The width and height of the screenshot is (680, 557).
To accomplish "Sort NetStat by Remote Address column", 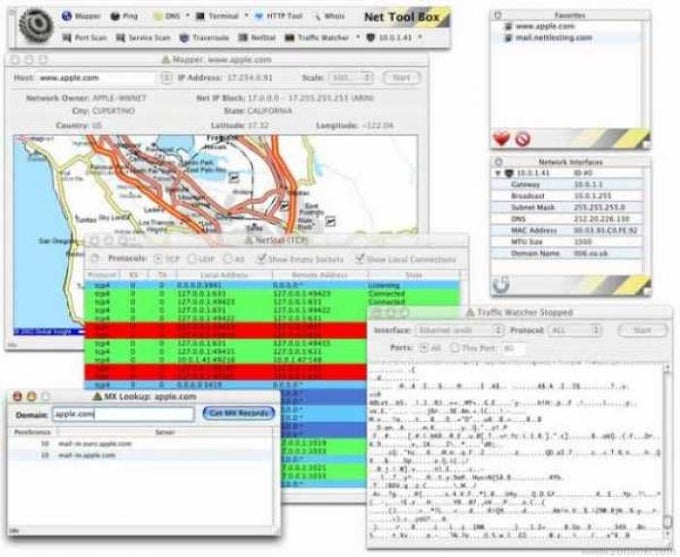I will [320, 275].
